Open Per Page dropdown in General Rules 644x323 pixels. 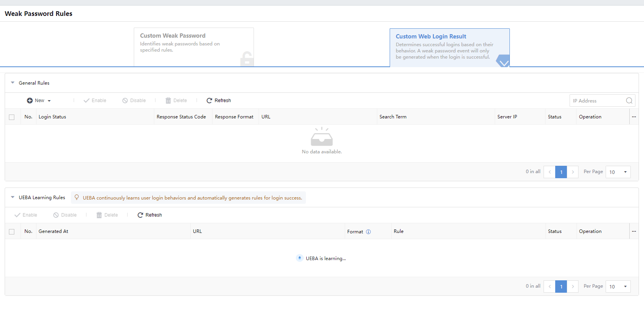point(618,172)
